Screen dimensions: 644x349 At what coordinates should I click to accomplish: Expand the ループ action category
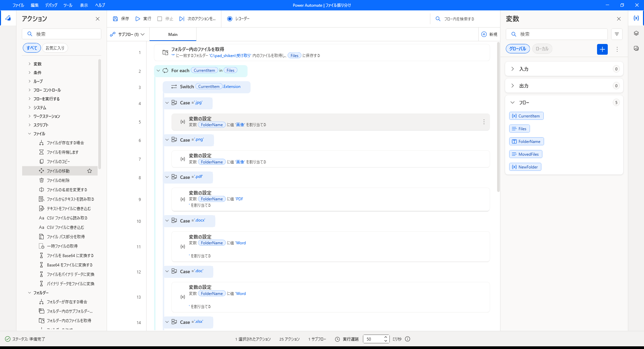pos(30,81)
